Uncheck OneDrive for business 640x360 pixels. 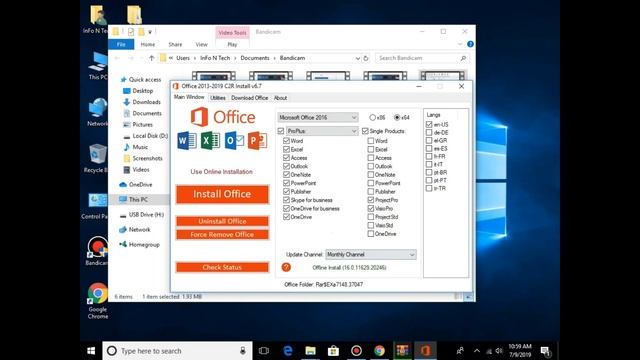[286, 209]
